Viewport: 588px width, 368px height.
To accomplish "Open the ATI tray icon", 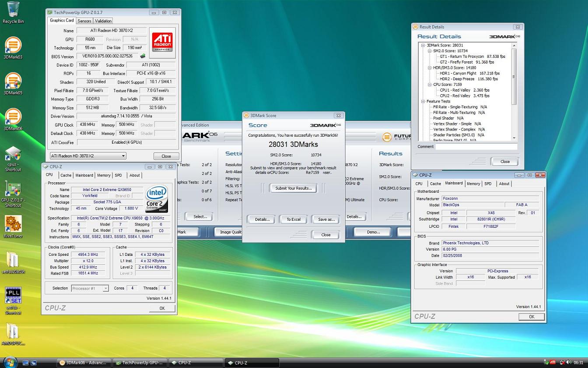I will [x=553, y=363].
